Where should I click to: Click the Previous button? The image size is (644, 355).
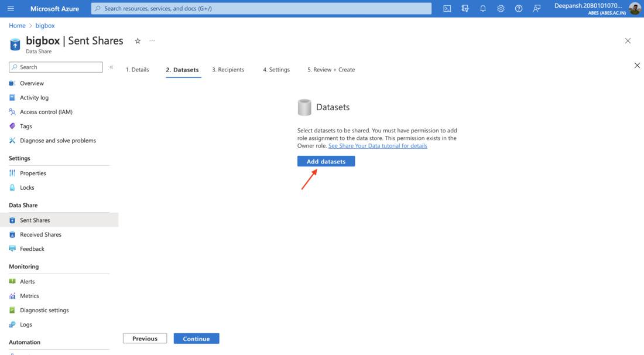coord(145,339)
